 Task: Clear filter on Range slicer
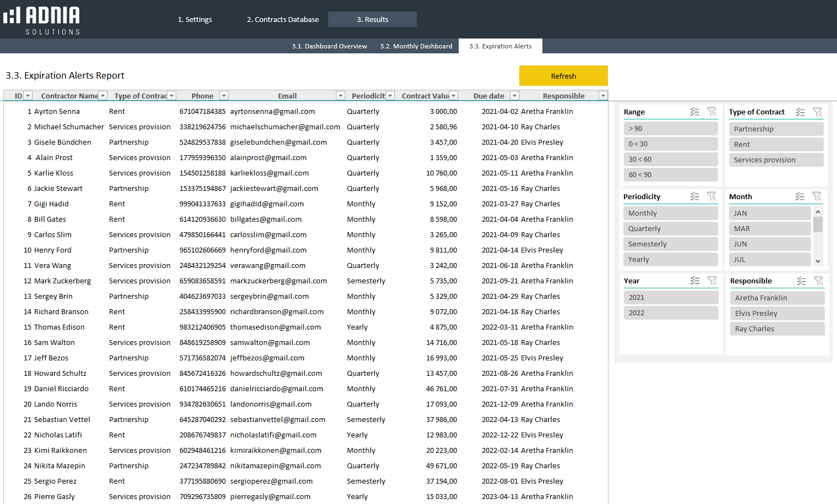point(712,112)
